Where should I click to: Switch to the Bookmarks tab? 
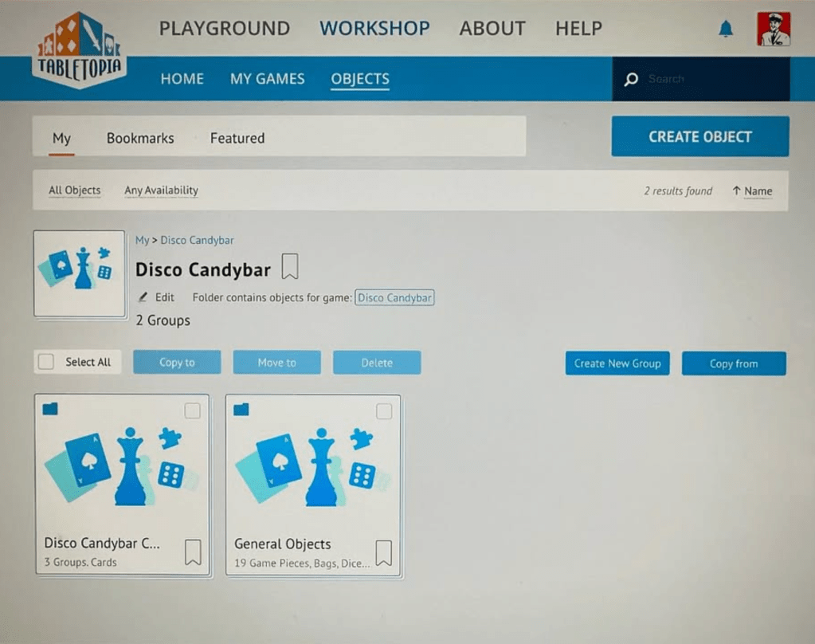tap(140, 138)
